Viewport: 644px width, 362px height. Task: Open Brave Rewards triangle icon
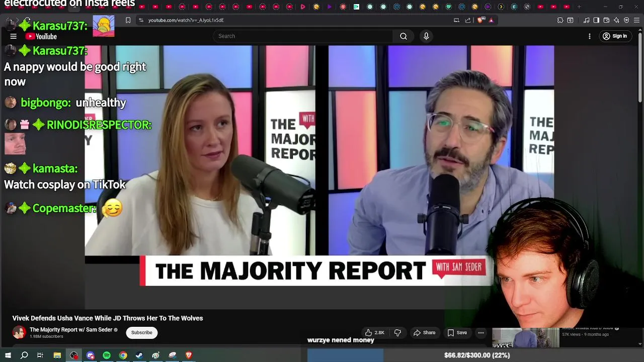[491, 20]
